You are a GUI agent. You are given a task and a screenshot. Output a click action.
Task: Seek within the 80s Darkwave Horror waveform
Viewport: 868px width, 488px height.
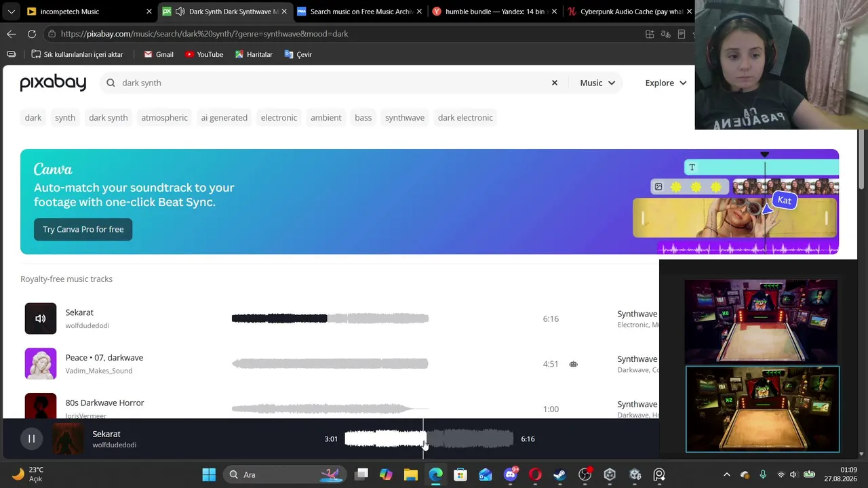coord(330,409)
